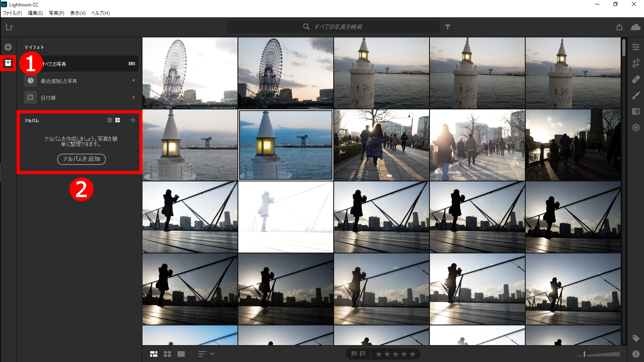Select 日付順 entry
Image resolution: width=644 pixels, height=362 pixels.
[x=81, y=97]
